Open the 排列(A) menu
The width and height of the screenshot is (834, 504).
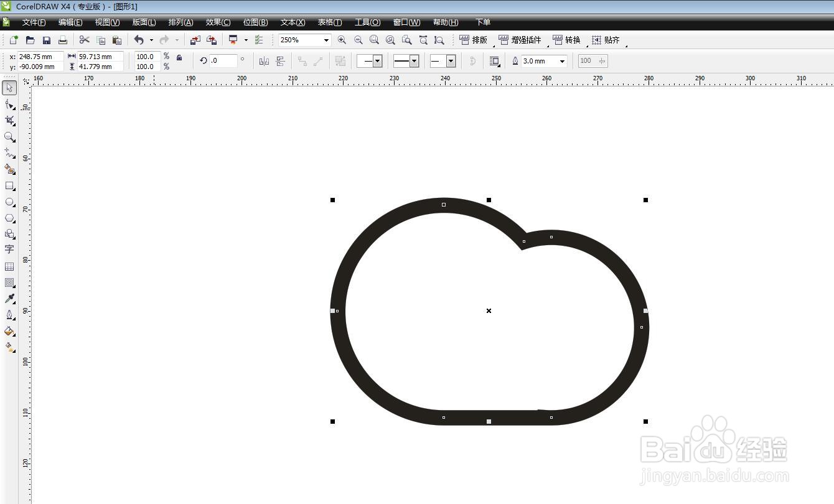180,22
